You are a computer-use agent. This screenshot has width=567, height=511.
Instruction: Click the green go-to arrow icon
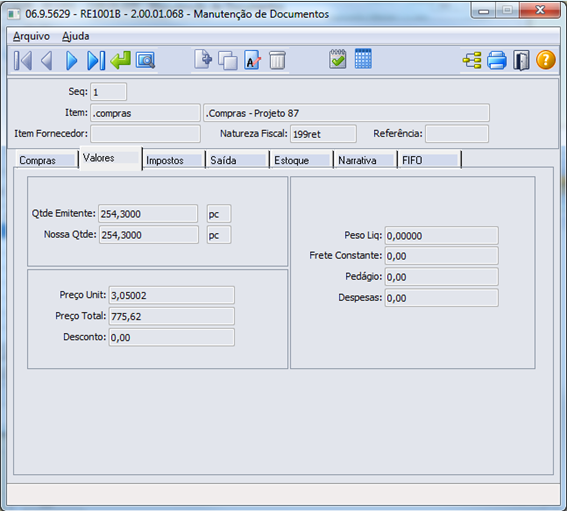[x=121, y=60]
